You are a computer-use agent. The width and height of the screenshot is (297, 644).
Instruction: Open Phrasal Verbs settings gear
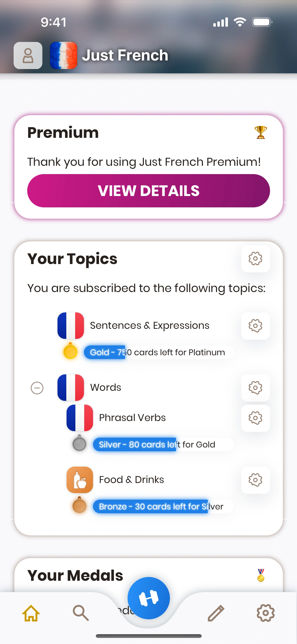coord(255,418)
